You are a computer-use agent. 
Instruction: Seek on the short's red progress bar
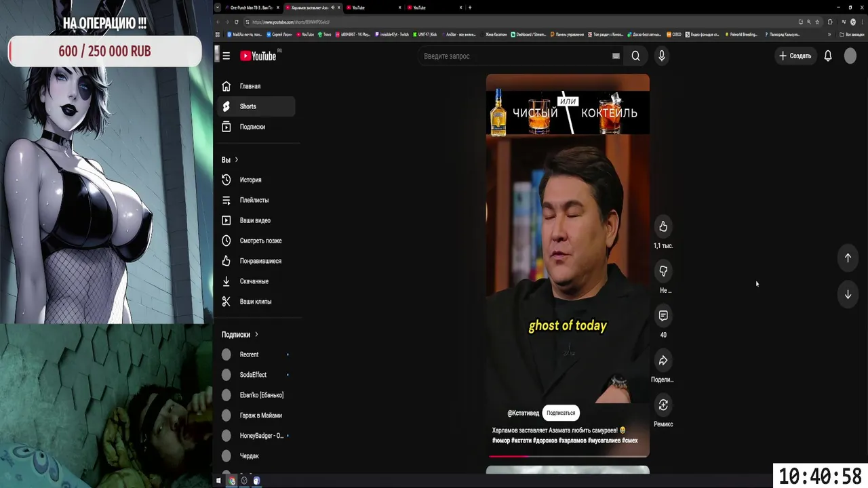(568, 456)
